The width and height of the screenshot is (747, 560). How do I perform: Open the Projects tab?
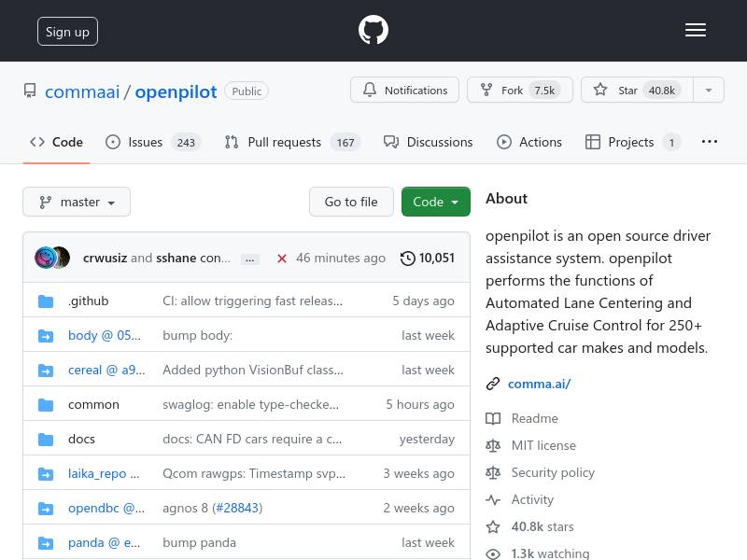click(x=633, y=142)
